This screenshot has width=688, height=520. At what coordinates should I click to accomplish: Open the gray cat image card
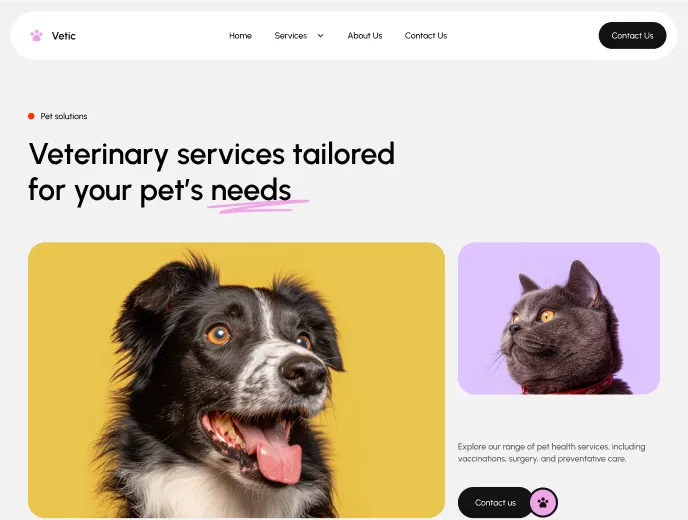pyautogui.click(x=559, y=318)
